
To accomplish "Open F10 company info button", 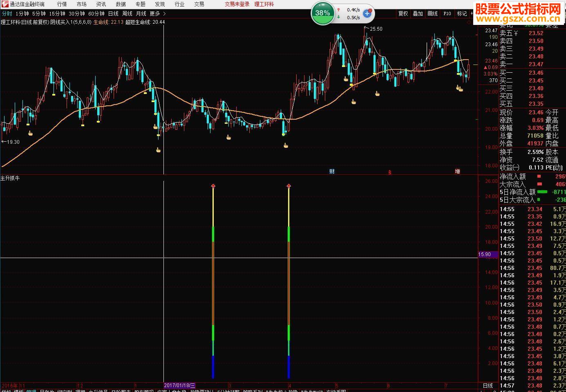I will [447, 13].
